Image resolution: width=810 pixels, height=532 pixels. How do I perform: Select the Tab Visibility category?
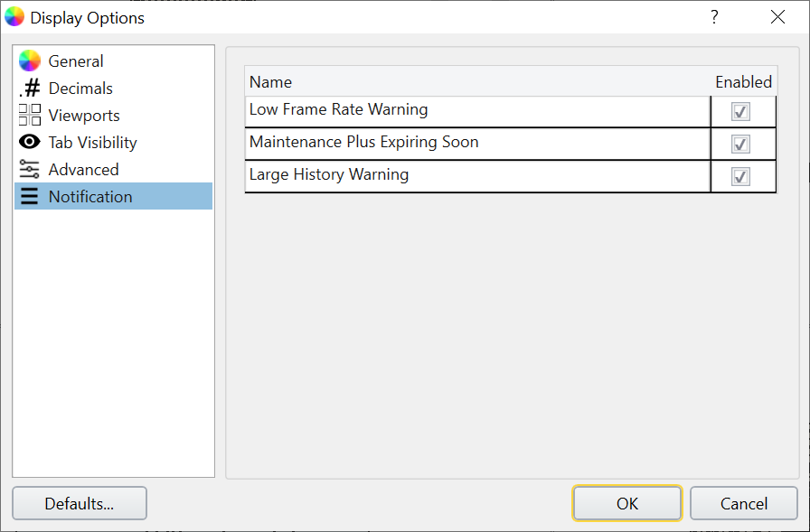click(x=93, y=142)
